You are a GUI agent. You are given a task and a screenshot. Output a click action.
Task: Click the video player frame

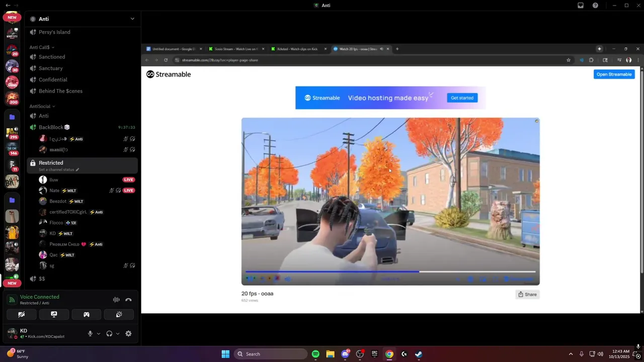[x=390, y=201]
